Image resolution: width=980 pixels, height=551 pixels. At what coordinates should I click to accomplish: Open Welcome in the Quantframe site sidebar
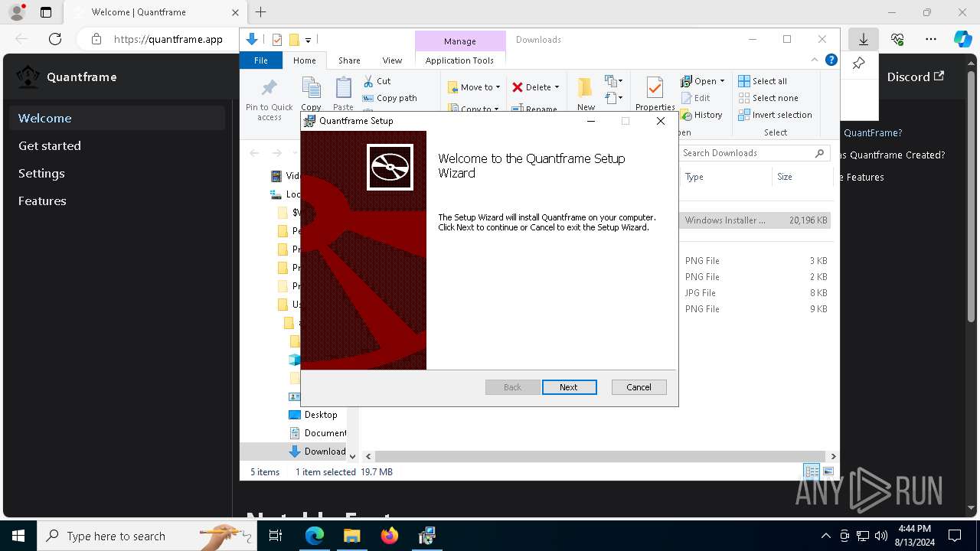click(x=118, y=118)
